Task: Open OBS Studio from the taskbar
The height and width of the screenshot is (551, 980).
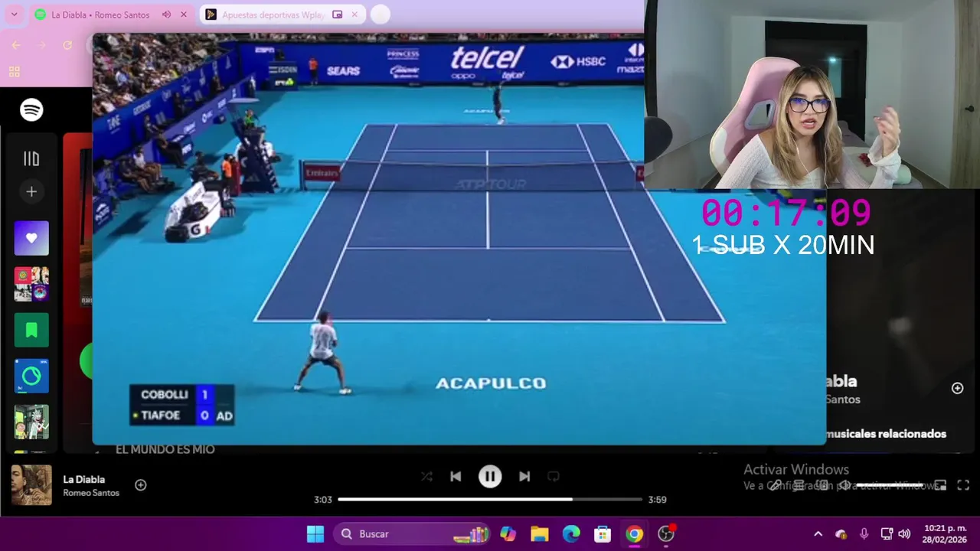Action: point(666,534)
